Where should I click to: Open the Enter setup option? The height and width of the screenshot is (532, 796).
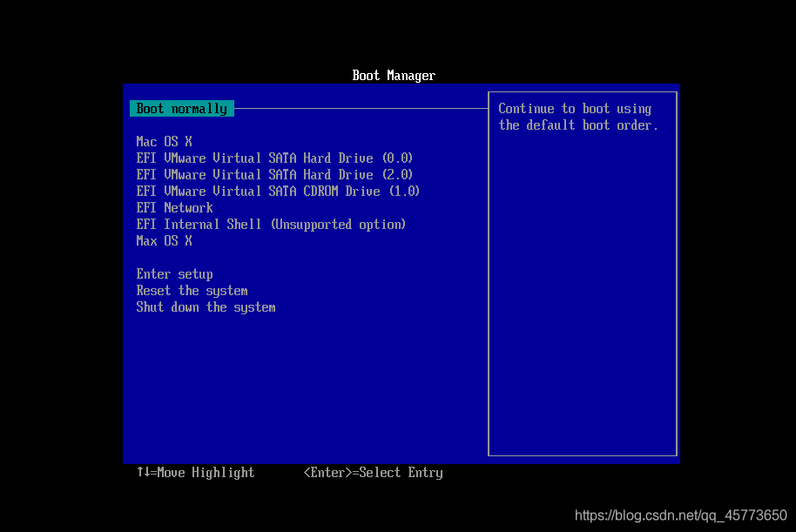pos(174,274)
